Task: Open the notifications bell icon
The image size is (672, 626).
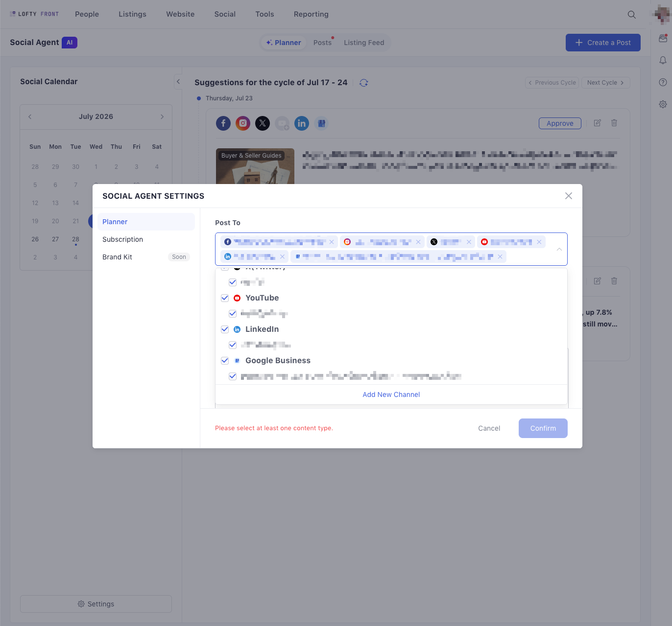Action: tap(663, 60)
